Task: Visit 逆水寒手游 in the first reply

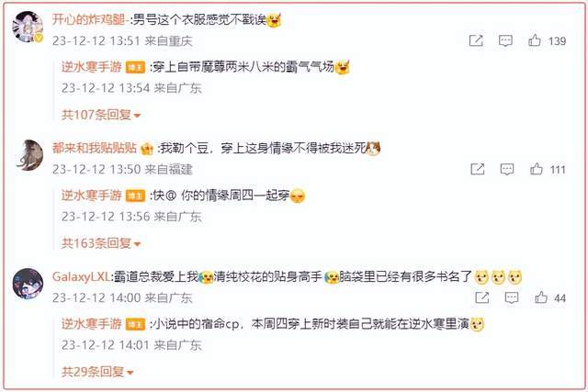Action: pos(92,67)
